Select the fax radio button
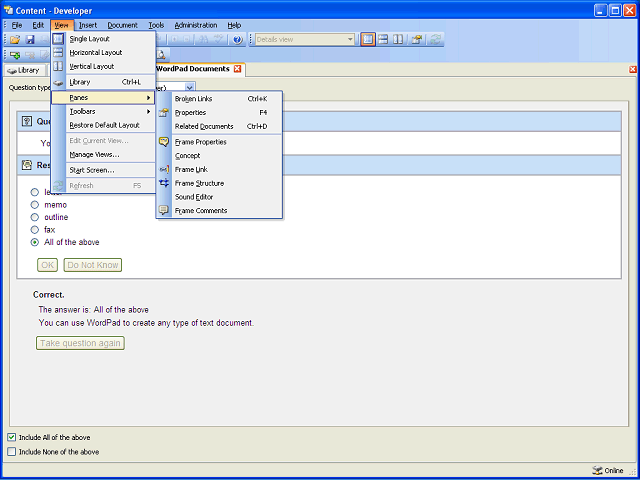This screenshot has height=480, width=640. (35, 230)
